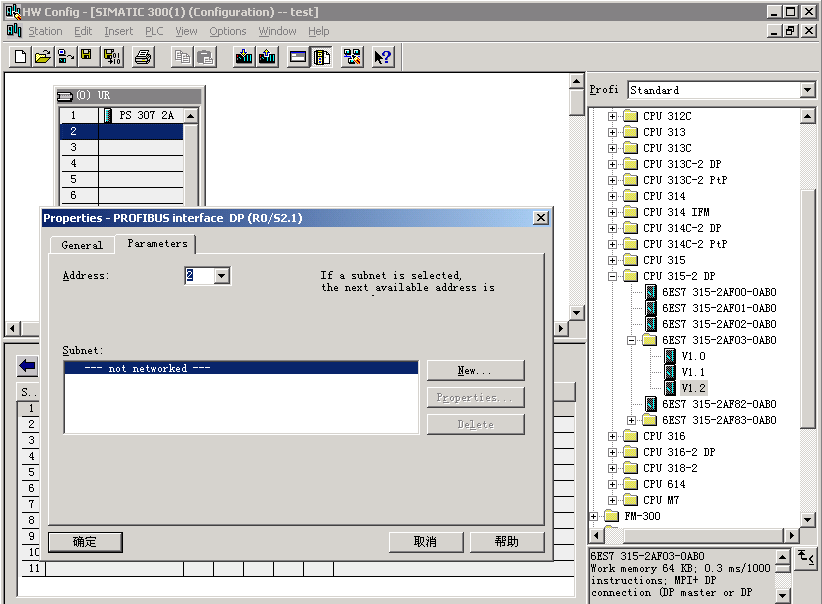Expand the 6ES7 315-2AF83-0AB0 node
Viewport: 822px width, 604px height.
(631, 420)
